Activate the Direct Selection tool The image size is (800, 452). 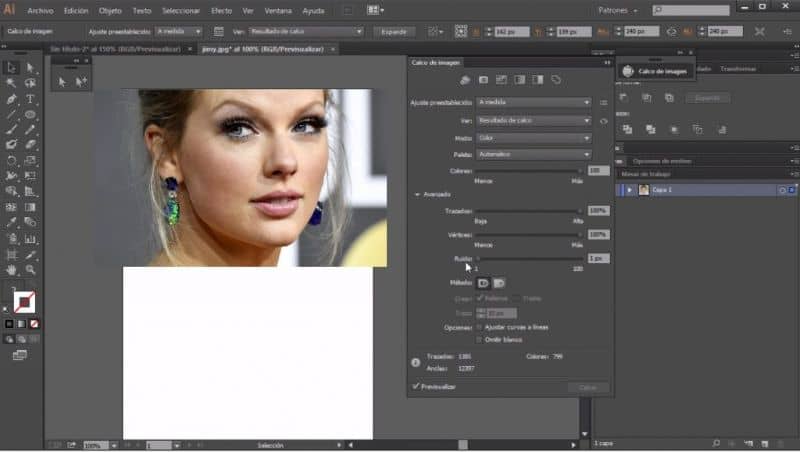[x=31, y=68]
